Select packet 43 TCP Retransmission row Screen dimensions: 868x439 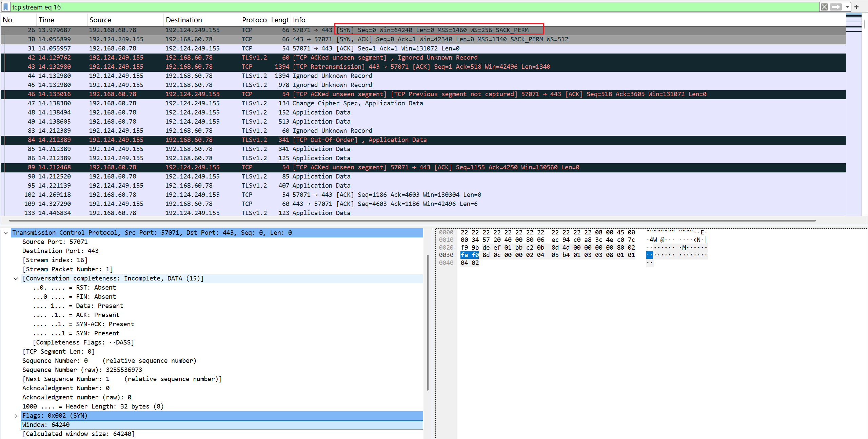coord(423,67)
